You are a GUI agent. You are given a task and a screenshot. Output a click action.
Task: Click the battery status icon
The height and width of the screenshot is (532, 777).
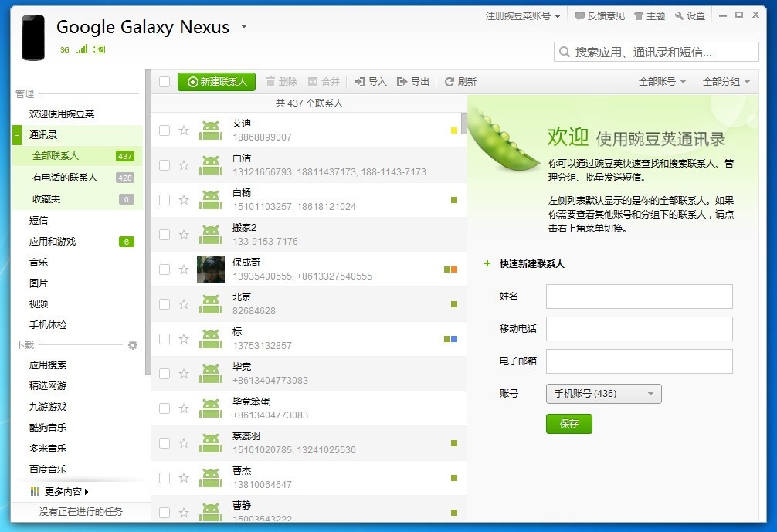[99, 49]
